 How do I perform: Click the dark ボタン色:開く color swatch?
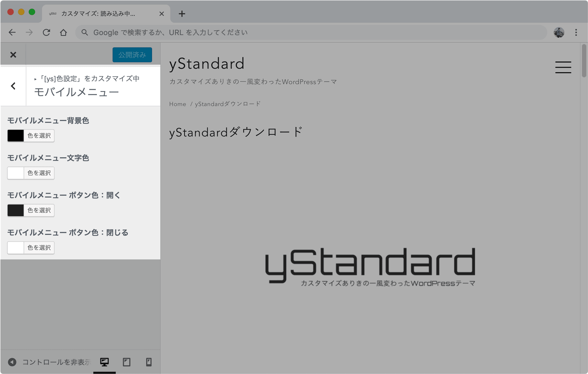point(16,210)
